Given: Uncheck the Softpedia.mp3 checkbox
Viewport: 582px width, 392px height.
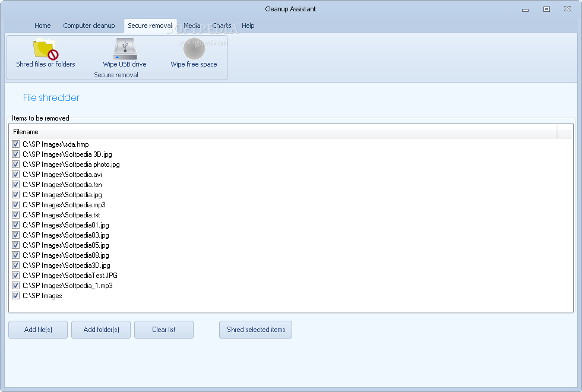Looking at the screenshot, I should (x=15, y=204).
